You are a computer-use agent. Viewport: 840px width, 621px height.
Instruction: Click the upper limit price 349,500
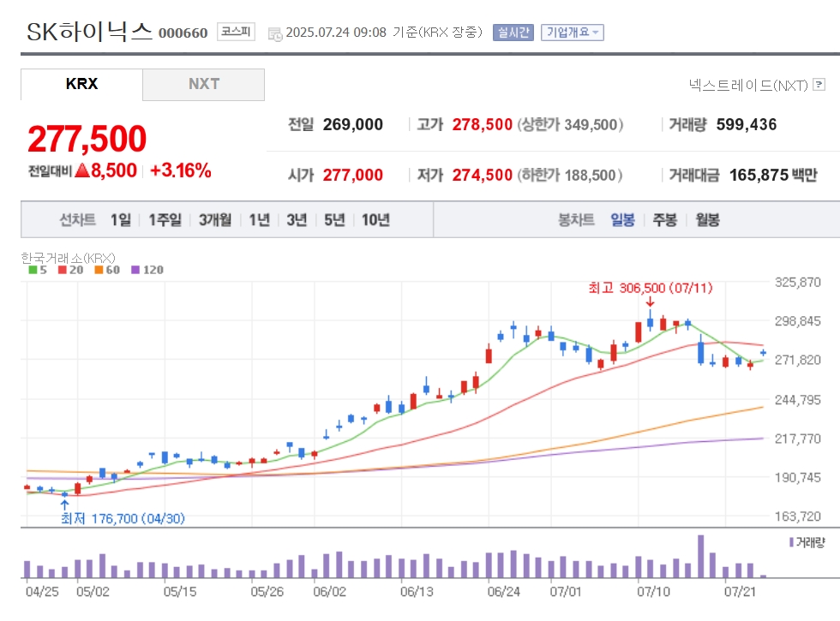(591, 125)
